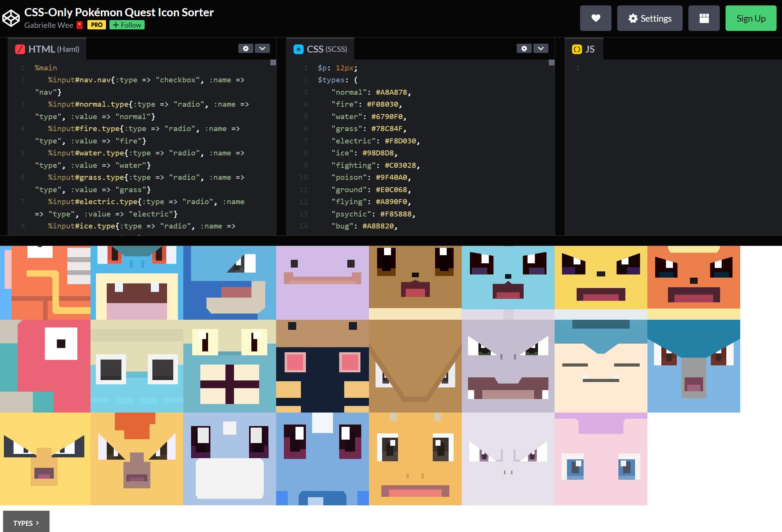Click the "$types: (" line in CSS

pos(338,80)
